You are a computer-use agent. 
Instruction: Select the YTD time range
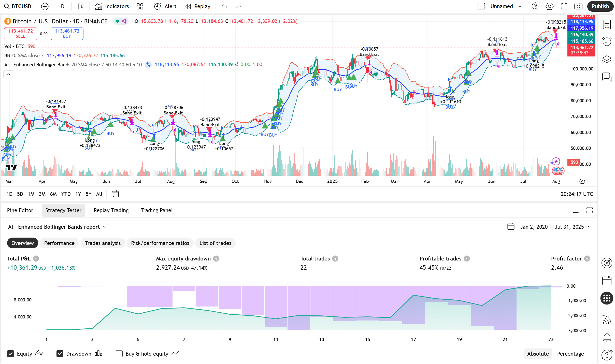click(66, 194)
